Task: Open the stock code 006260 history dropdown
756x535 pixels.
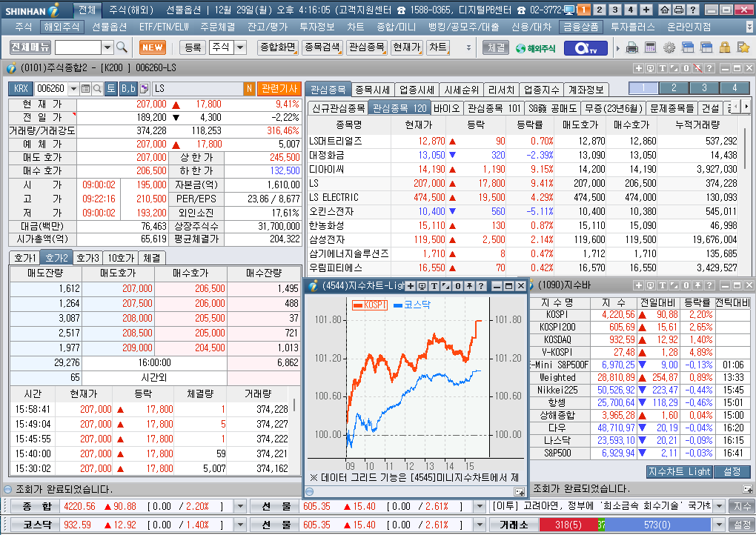Action: [73, 89]
